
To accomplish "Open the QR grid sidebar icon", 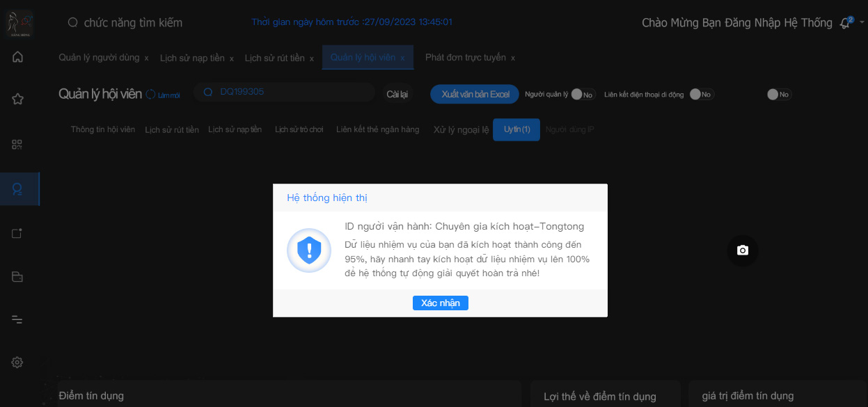I will pyautogui.click(x=17, y=145).
